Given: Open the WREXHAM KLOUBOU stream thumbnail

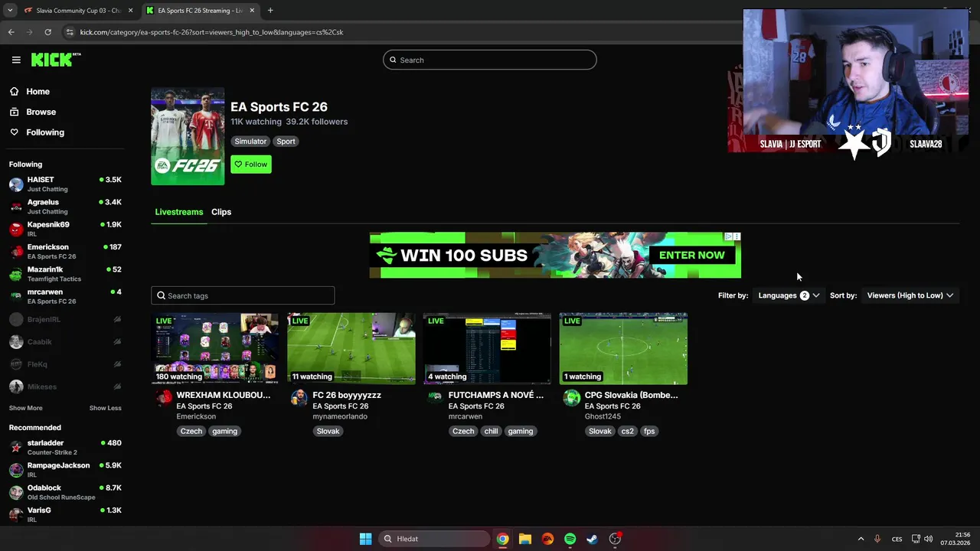Looking at the screenshot, I should (x=215, y=348).
